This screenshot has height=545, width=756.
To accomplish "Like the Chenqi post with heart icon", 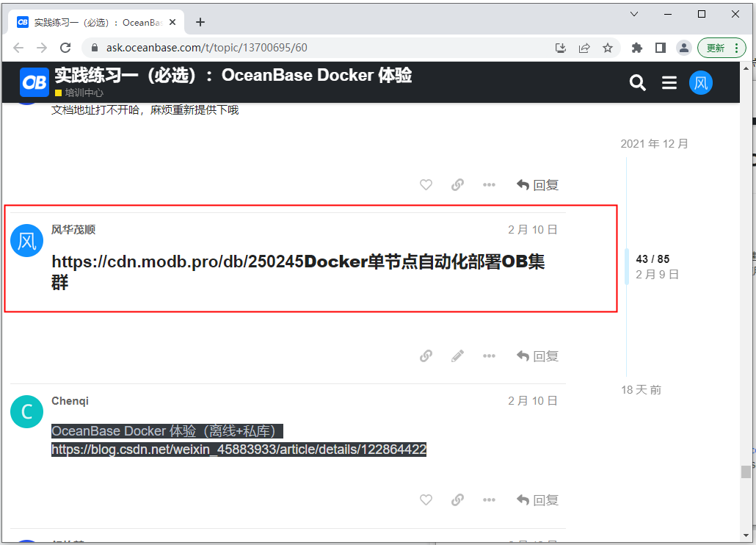I will [426, 499].
